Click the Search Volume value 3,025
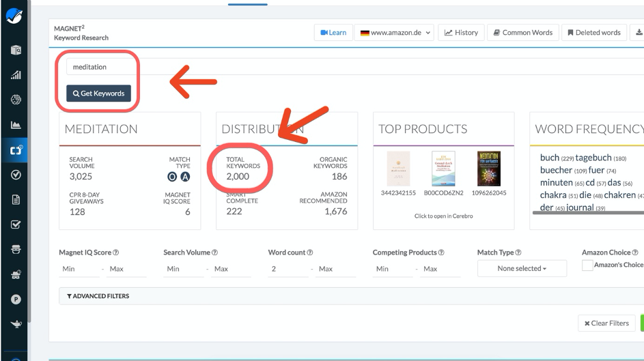644x361 pixels. 81,177
